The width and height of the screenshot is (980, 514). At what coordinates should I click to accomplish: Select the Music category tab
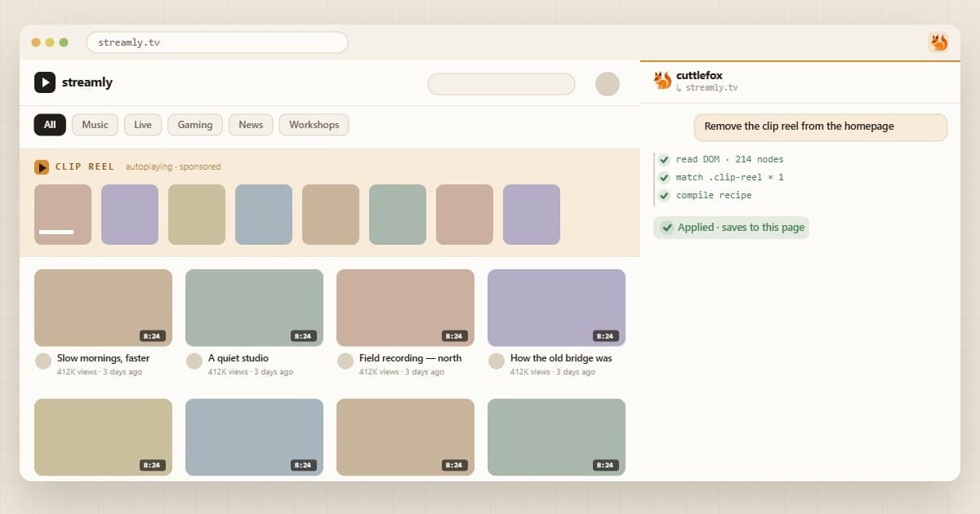tap(95, 125)
